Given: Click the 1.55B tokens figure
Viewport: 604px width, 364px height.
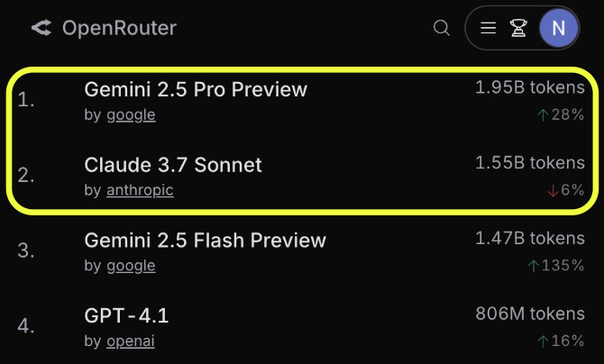Looking at the screenshot, I should [530, 163].
